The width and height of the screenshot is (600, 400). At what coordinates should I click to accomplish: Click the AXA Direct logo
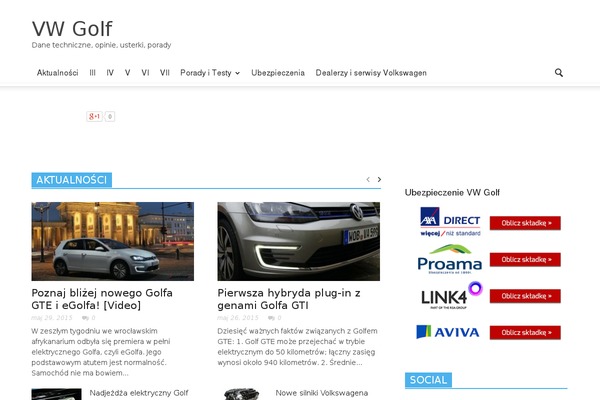(450, 222)
